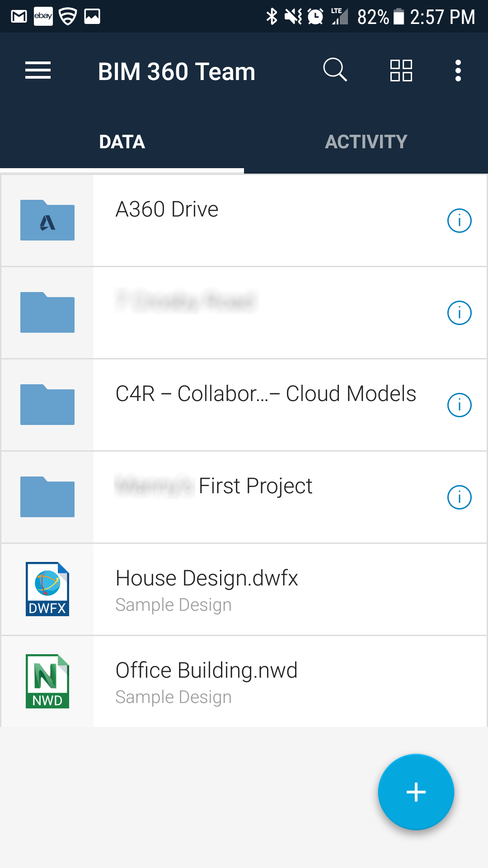Switch to the ACTIVITY tab
Viewport: 488px width, 868px height.
click(x=366, y=142)
